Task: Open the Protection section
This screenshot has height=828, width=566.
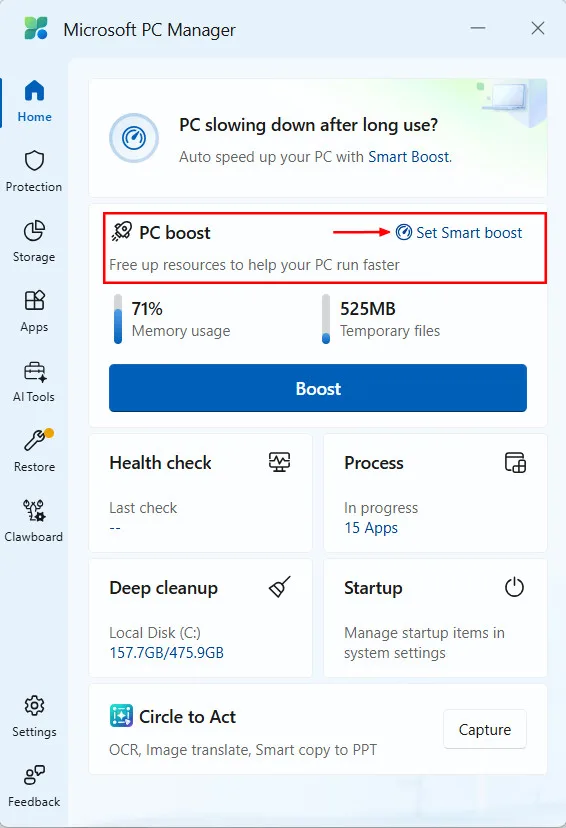Action: click(34, 172)
